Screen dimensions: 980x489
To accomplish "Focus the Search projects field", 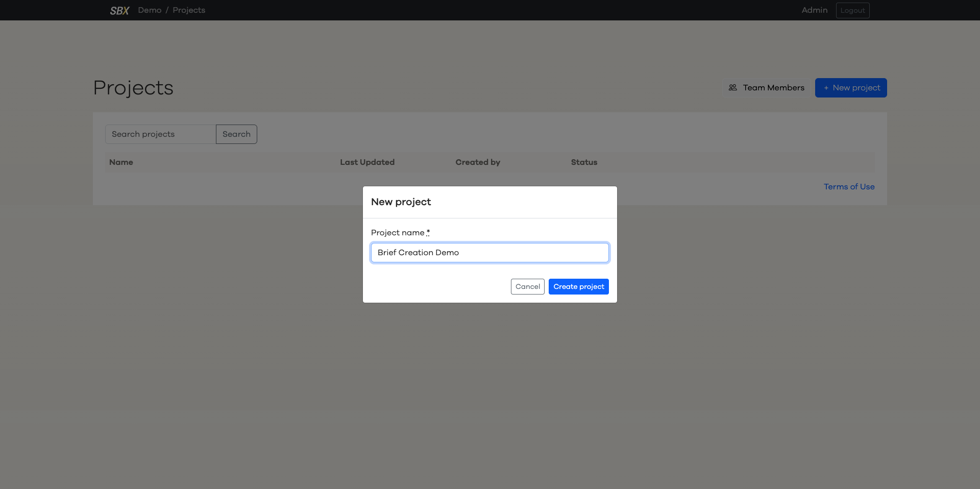I will point(160,134).
